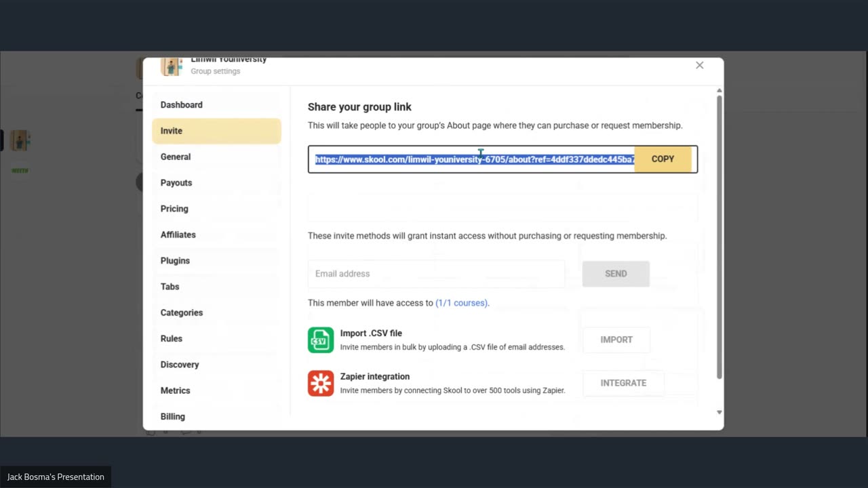Screen dimensions: 868x488
Task: Select Tabs in the settings sidebar
Action: click(216, 287)
